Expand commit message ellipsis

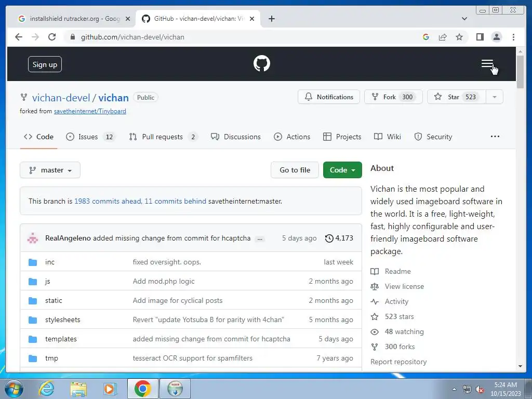(260, 239)
